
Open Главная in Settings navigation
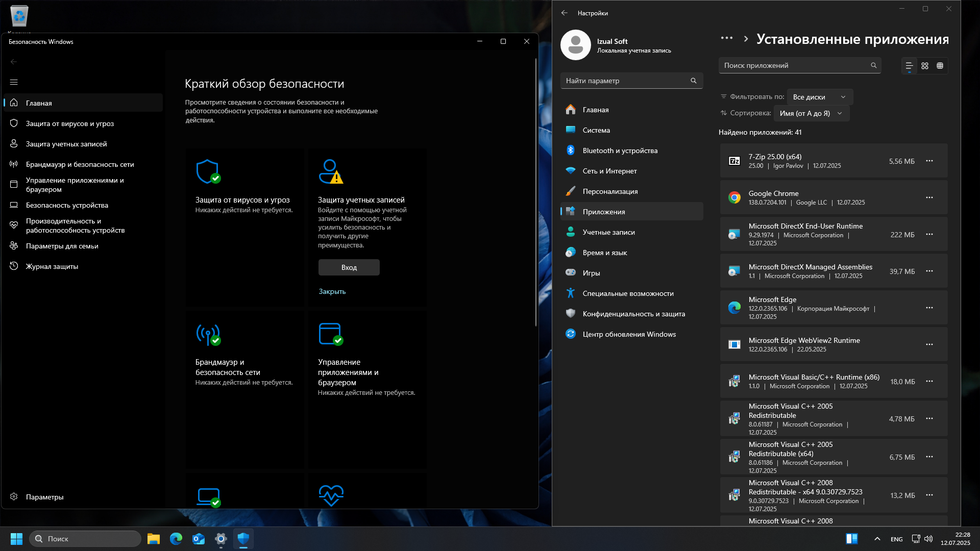[631, 110]
